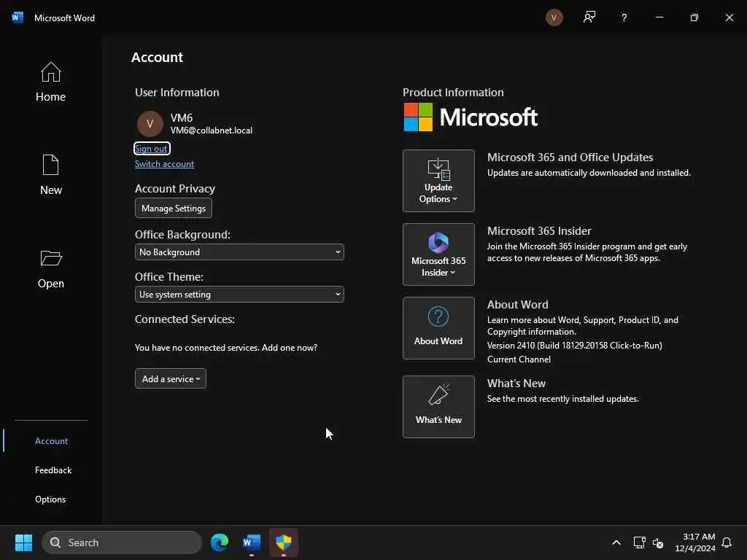
Task: Expand the Microsoft 365 Insider dropdown
Action: tap(438, 254)
